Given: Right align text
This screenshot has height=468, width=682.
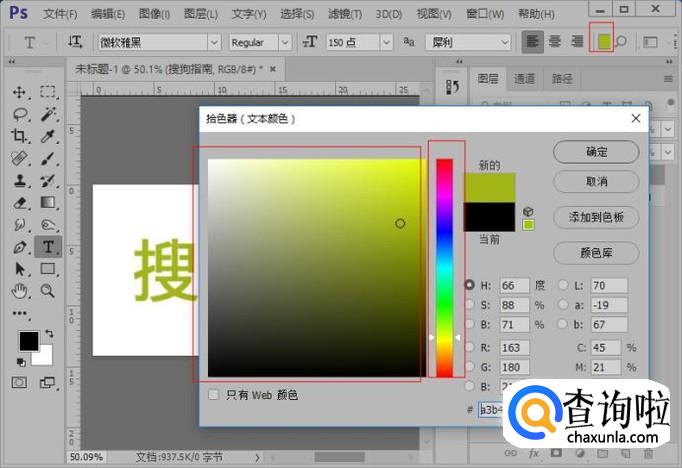Looking at the screenshot, I should click(x=577, y=42).
